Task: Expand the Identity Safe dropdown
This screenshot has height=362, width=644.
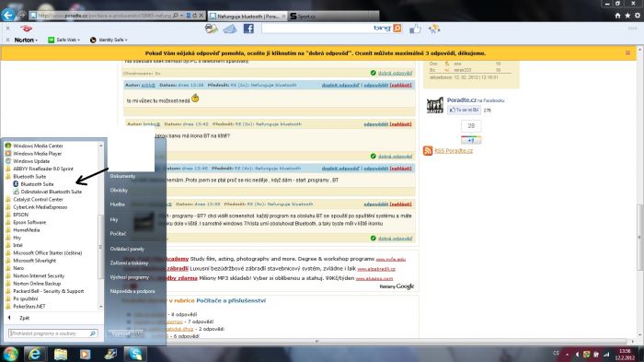Action: coord(109,40)
